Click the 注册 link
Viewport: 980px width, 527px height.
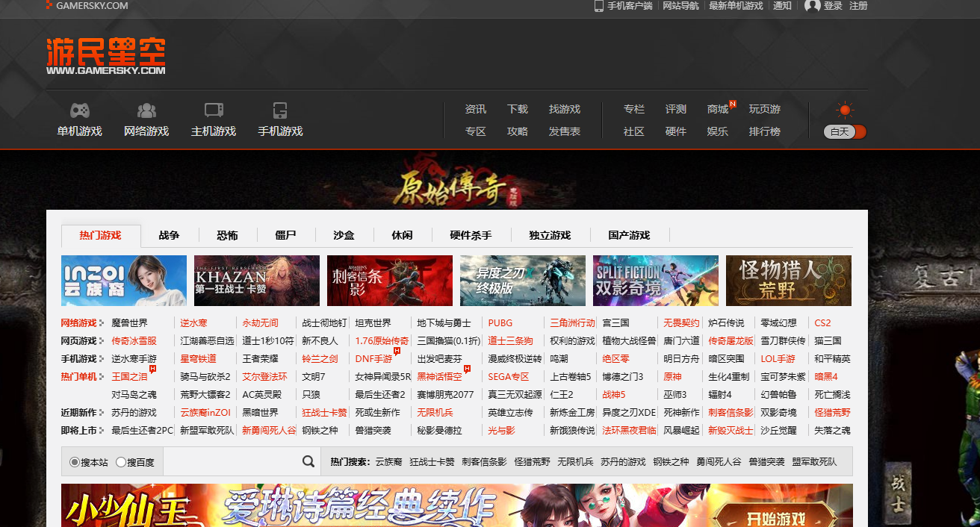pos(858,6)
